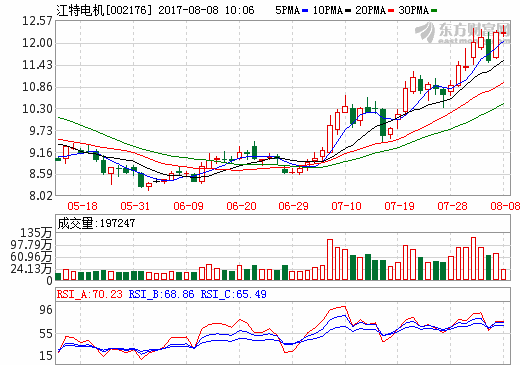The image size is (520, 365).
Task: Click the green 30PMA legend swatch
Action: 434,11
